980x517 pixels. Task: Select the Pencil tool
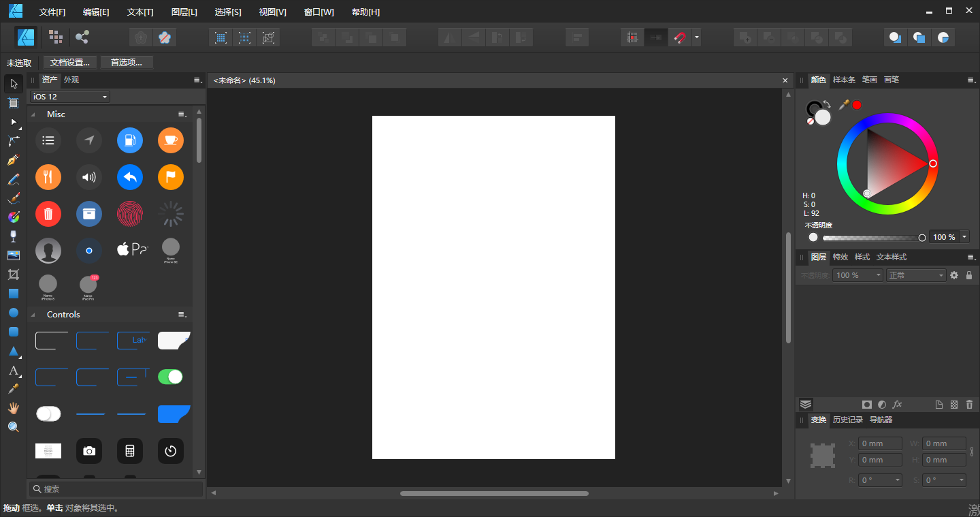coord(14,179)
